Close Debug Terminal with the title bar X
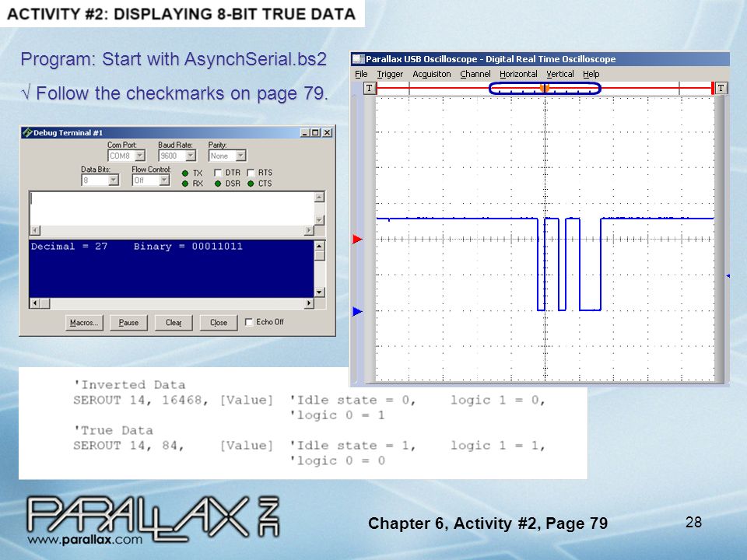 (x=327, y=132)
